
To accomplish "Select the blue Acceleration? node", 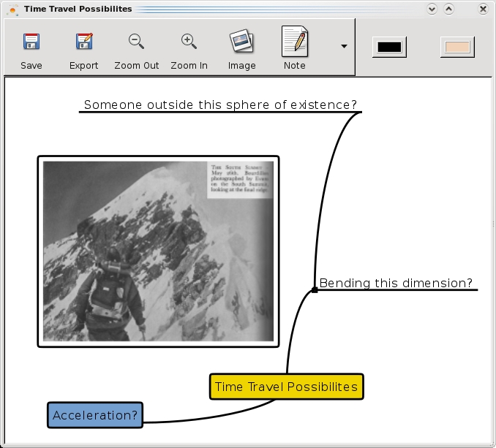I will (x=95, y=415).
